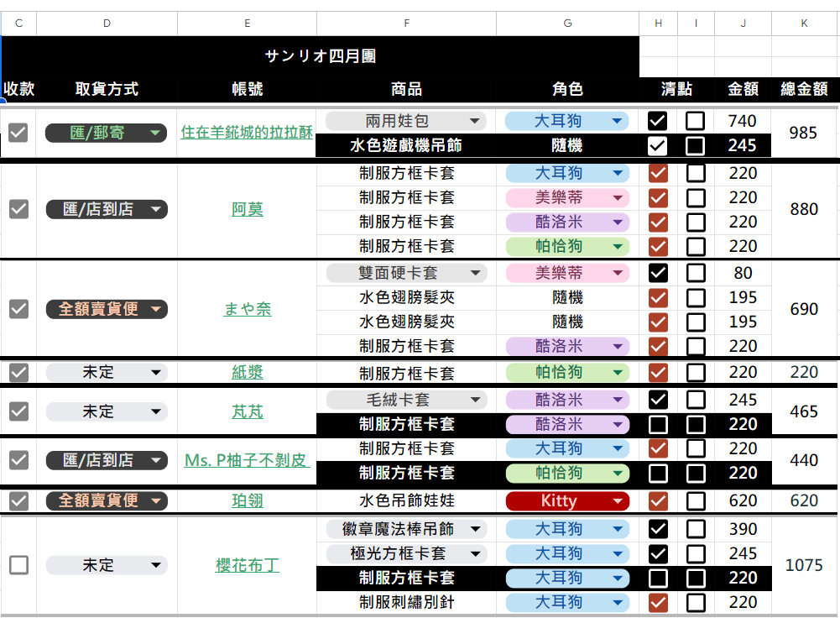Screen dimensions: 840x618
Task: Open the 酷洛米 dropdown beside 毛絨卡套
Action: pyautogui.click(x=567, y=400)
